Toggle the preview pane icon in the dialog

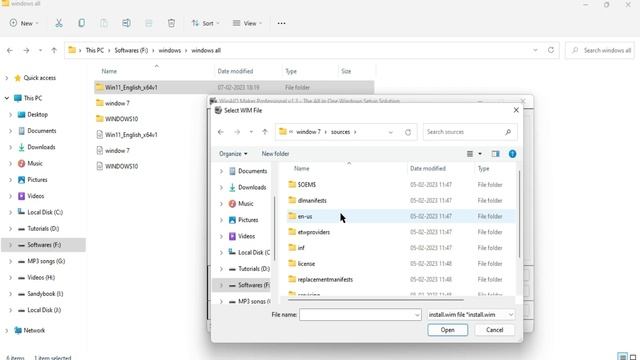(496, 154)
